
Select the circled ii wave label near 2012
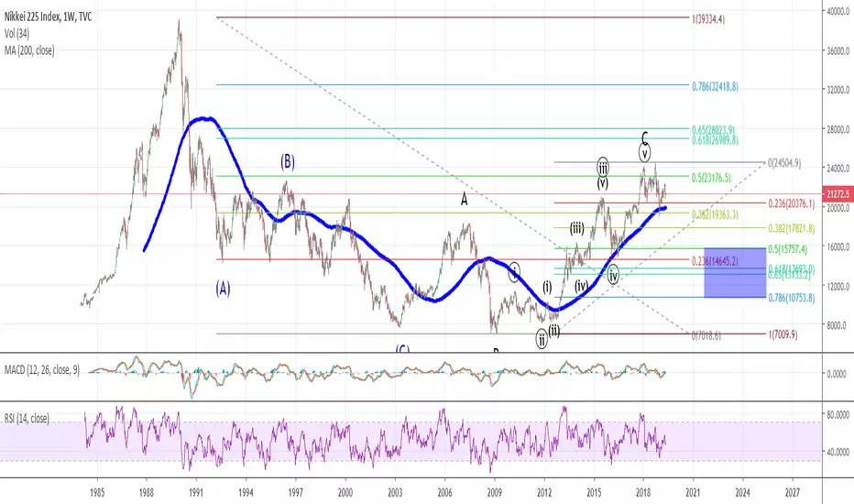pyautogui.click(x=542, y=339)
